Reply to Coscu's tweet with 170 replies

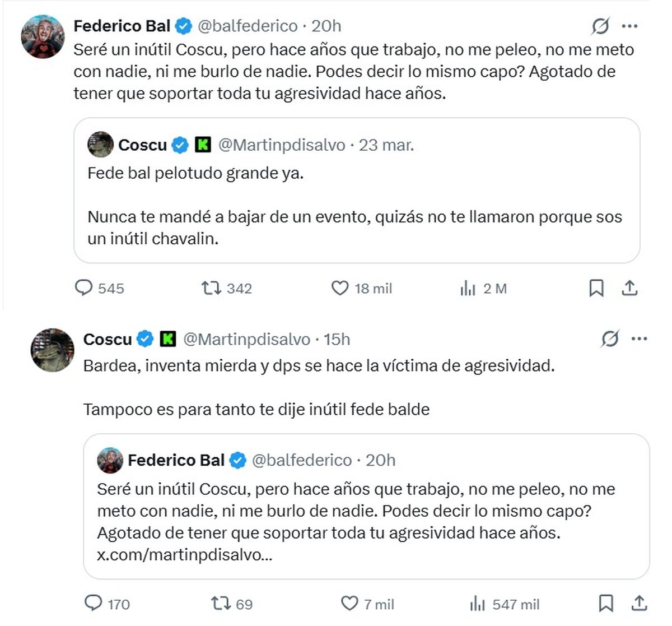[x=93, y=604]
